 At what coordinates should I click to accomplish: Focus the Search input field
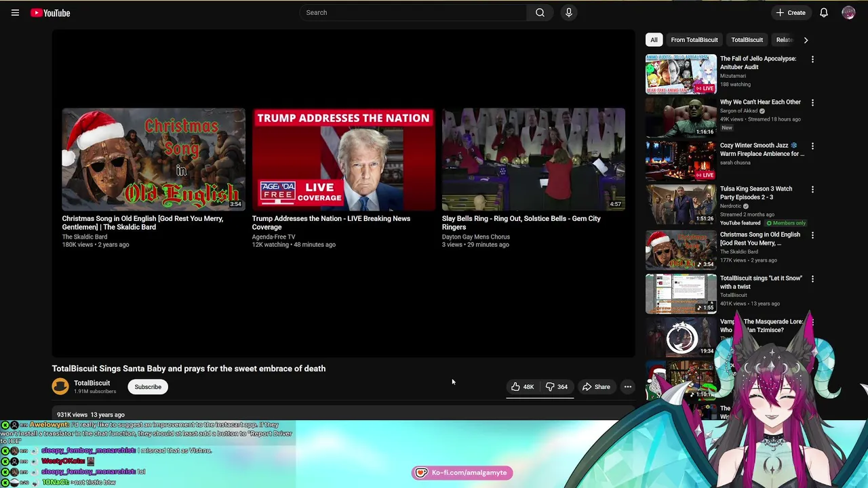pyautogui.click(x=414, y=12)
